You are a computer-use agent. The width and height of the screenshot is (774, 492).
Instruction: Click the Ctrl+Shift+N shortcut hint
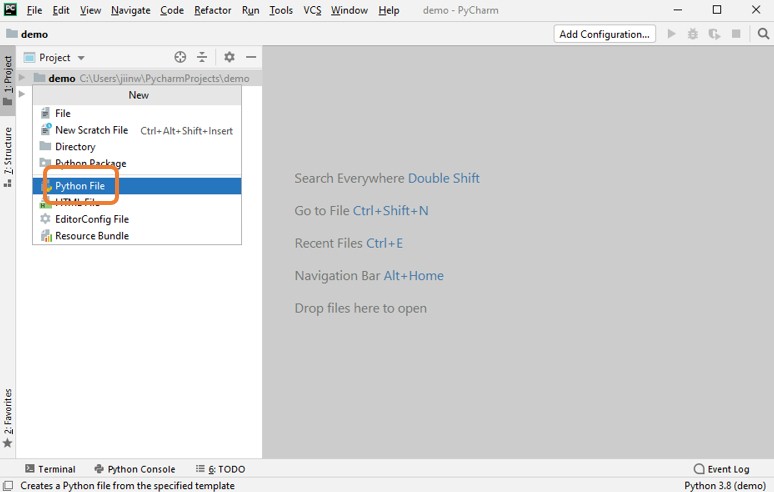pos(390,211)
